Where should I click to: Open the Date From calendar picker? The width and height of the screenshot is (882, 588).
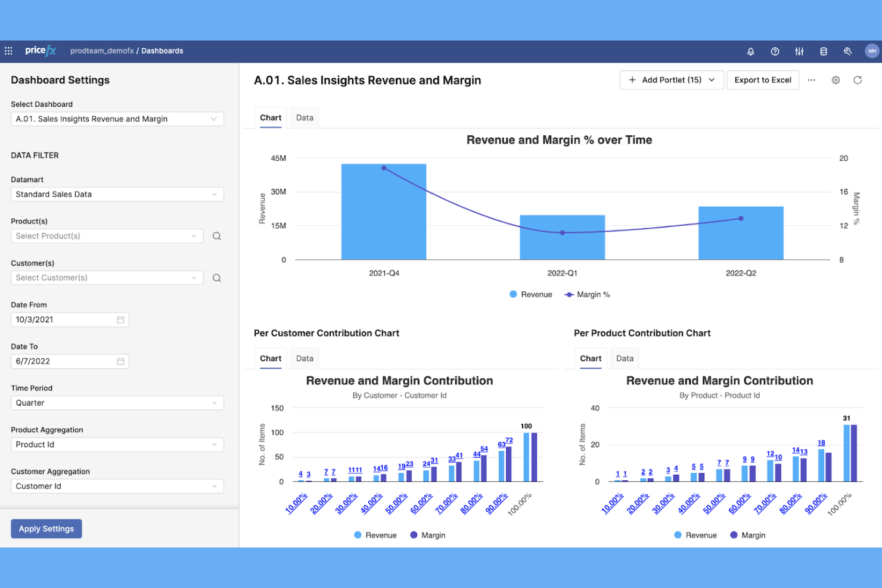[120, 319]
